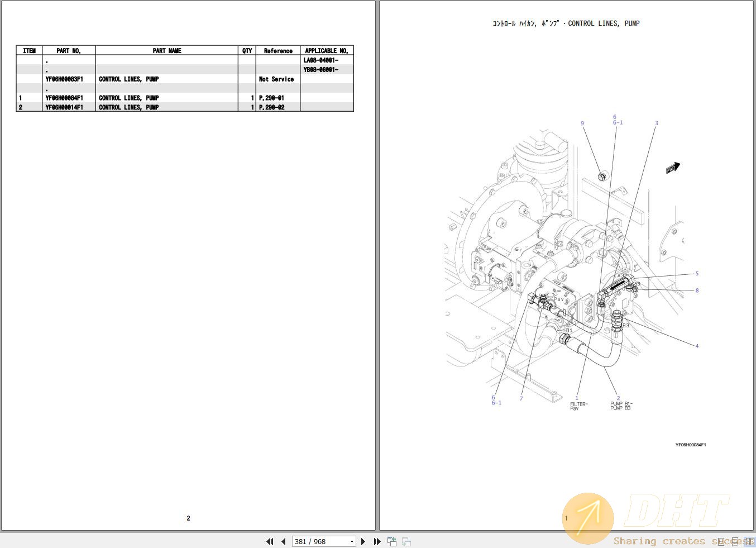This screenshot has height=548, width=756.
Task: Click the Reference column header
Action: [278, 51]
